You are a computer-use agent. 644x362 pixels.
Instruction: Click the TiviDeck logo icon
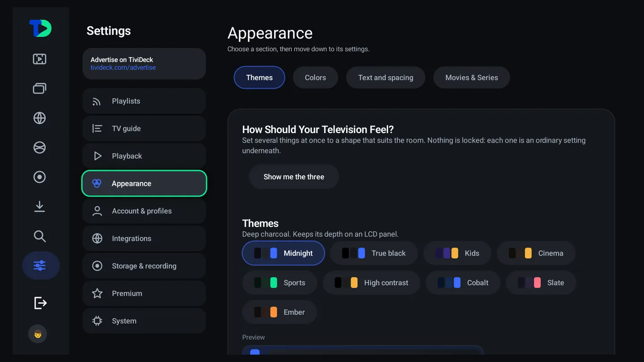click(40, 29)
